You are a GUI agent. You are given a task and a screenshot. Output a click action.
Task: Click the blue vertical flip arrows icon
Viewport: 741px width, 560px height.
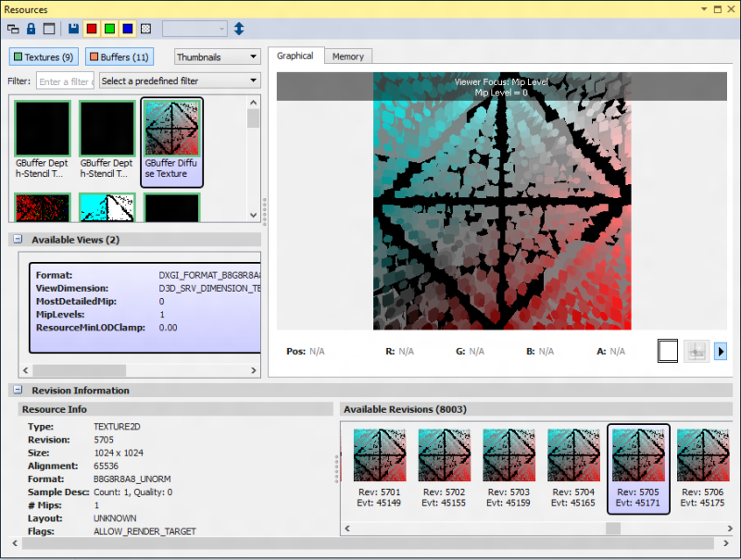239,30
